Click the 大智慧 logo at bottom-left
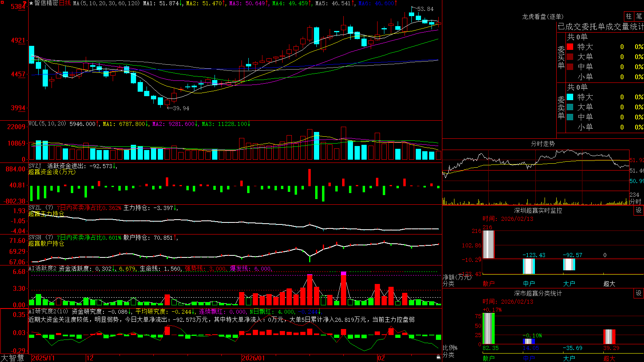This screenshot has height=362, width=644. [x=12, y=358]
